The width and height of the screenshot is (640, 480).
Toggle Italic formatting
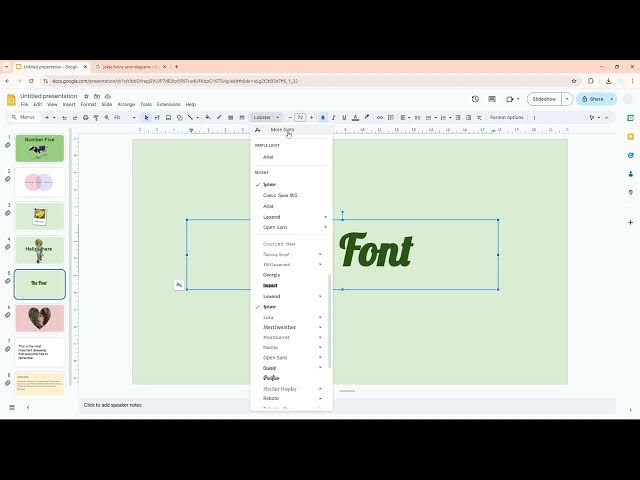point(333,118)
